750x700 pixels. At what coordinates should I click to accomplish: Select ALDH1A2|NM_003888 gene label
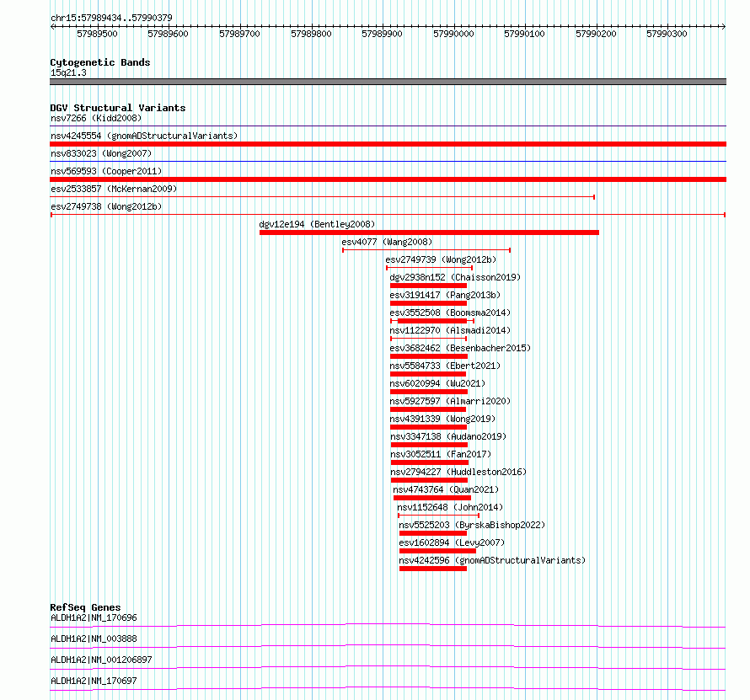pos(94,639)
